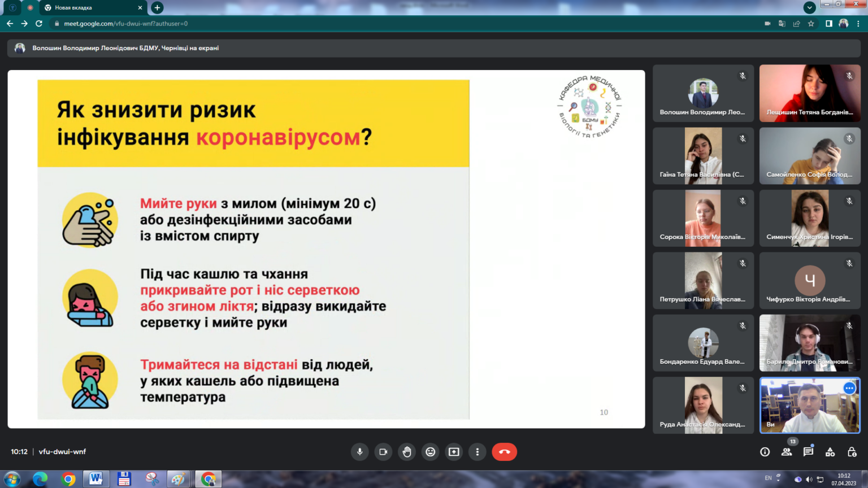Viewport: 868px width, 488px height.
Task: Expand the tab search chevron in Chrome
Action: click(809, 7)
